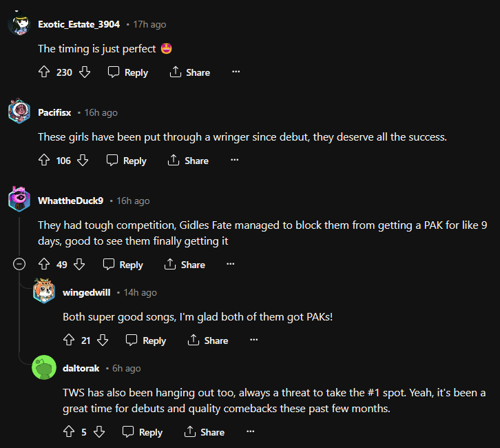The height and width of the screenshot is (448, 500).
Task: Upvote Exotic_Estate_3904's comment
Action: point(44,72)
